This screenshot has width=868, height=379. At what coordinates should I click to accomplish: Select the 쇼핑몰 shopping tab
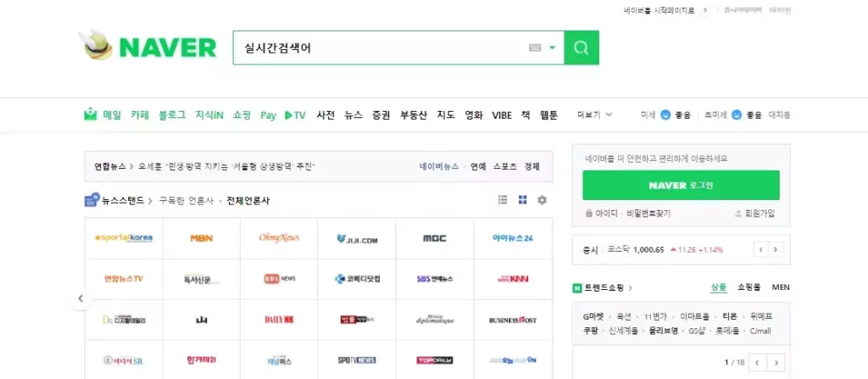[749, 287]
